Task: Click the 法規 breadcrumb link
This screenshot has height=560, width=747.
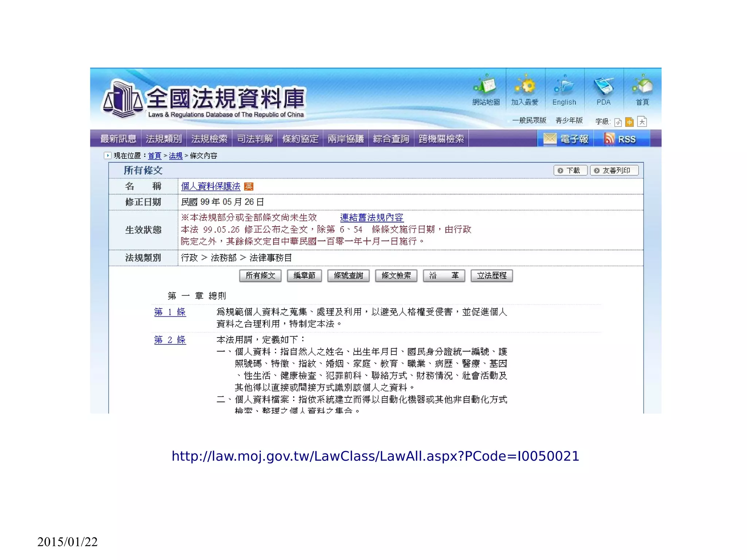Action: pos(176,156)
